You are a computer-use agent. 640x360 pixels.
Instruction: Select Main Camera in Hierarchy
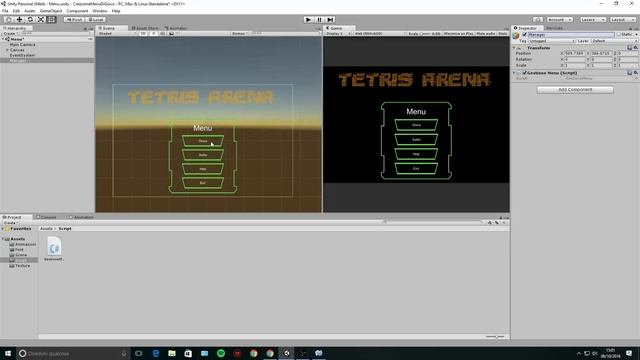point(22,44)
